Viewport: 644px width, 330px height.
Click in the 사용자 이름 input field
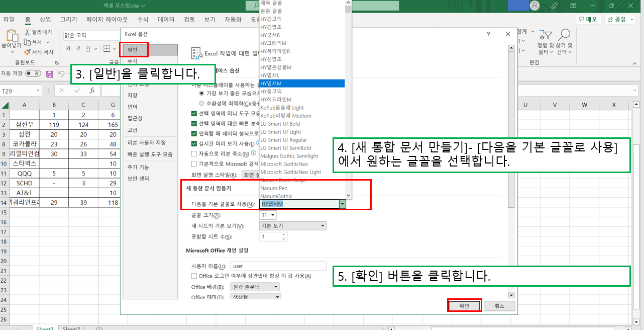click(x=279, y=266)
